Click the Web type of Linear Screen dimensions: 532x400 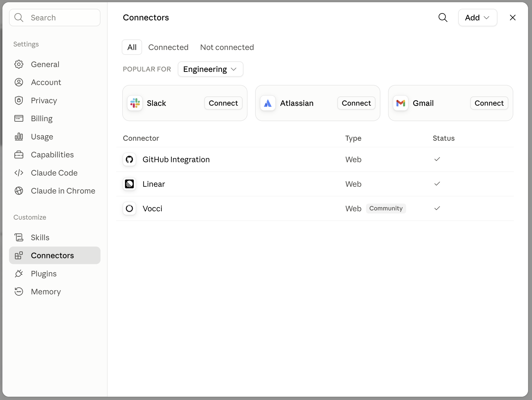click(353, 184)
